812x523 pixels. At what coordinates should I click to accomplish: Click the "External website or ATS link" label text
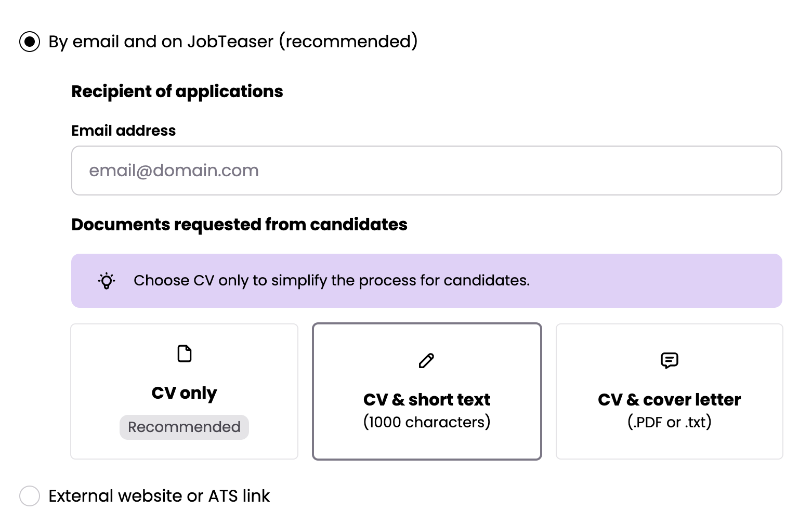click(159, 496)
